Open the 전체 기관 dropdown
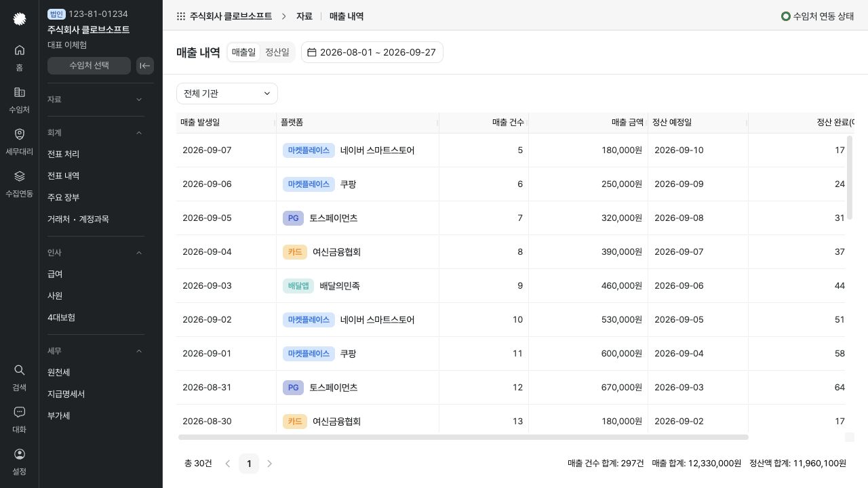This screenshot has height=488, width=868. point(227,94)
